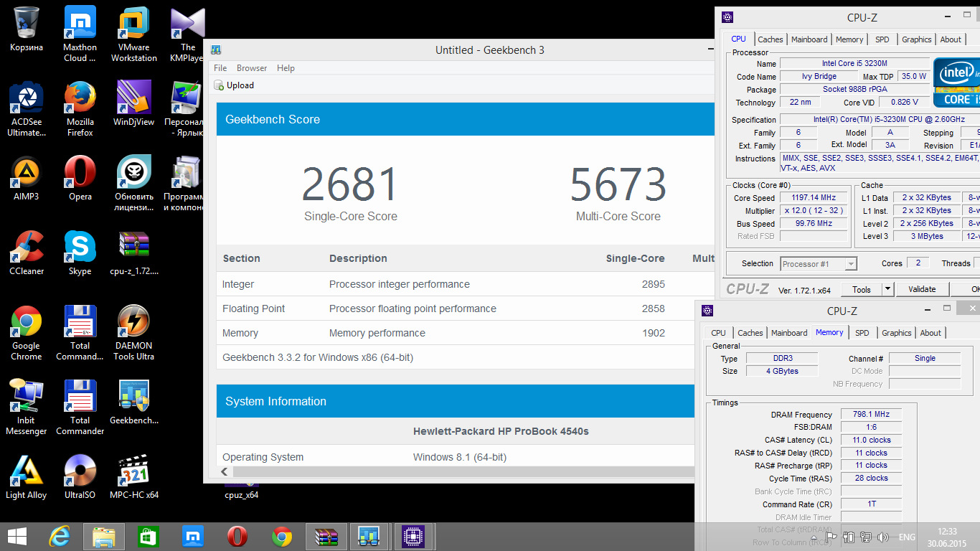This screenshot has width=980, height=551.
Task: Launch Light Alloy desktop icon
Action: 27,477
